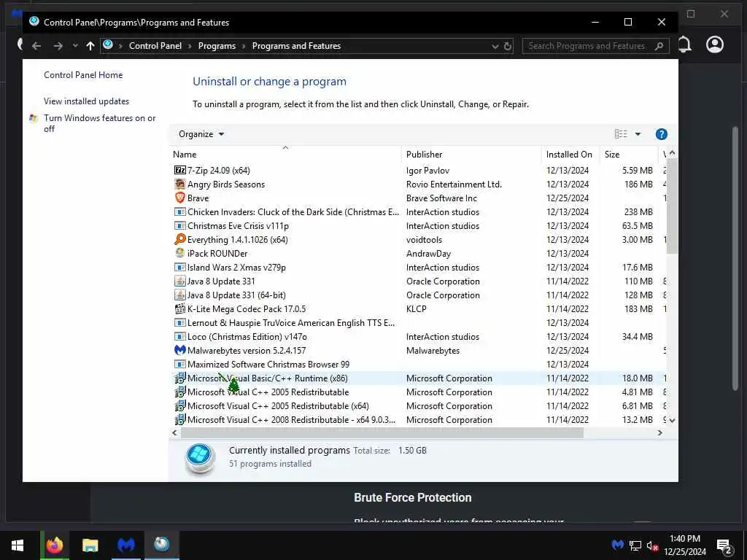The width and height of the screenshot is (747, 560).
Task: Click the Programs and Features breadcrumb
Action: [296, 46]
